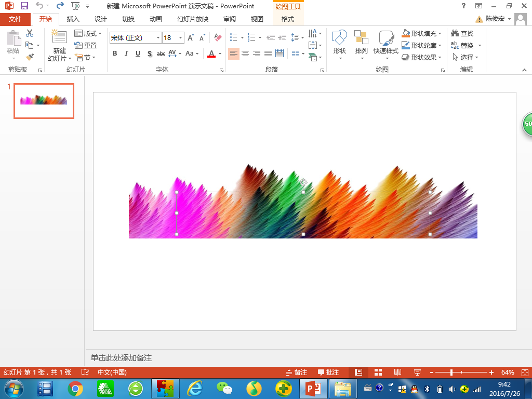
Task: Switch to the Animations (动画) tab
Action: (x=156, y=19)
